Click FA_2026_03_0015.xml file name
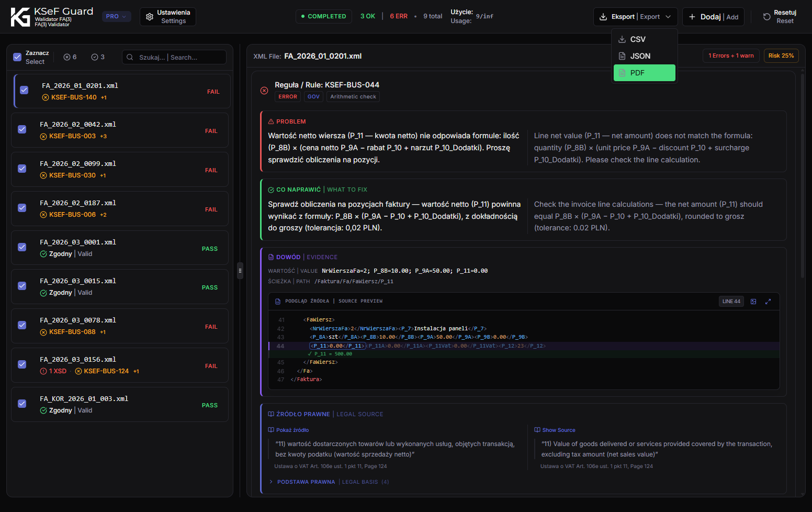 (x=78, y=281)
